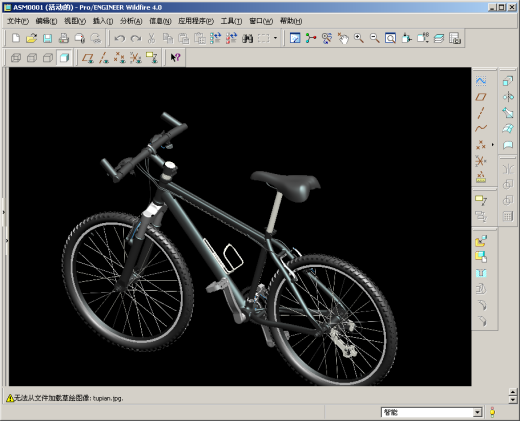Select the Pattern tool in the far-right toolbar

point(508,217)
